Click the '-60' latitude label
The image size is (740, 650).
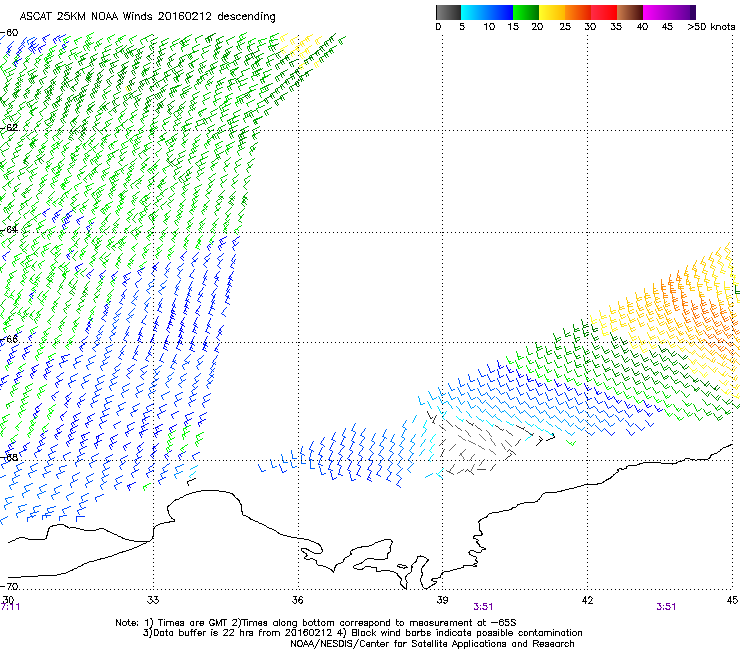10,33
